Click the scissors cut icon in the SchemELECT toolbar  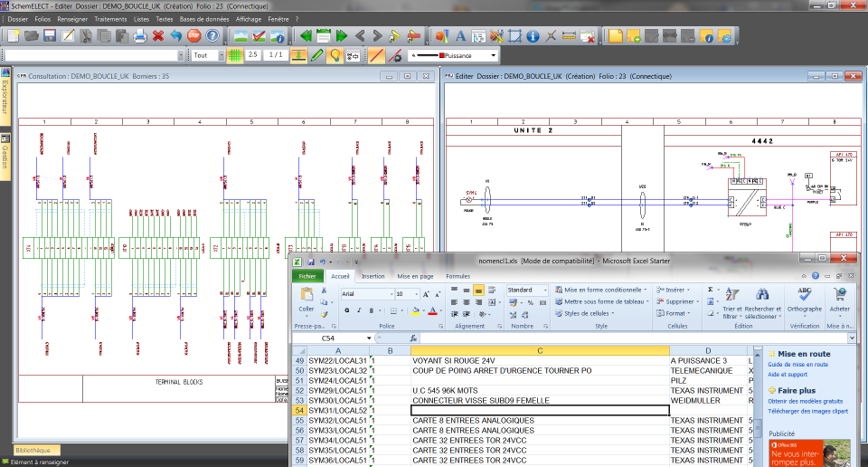[x=86, y=36]
